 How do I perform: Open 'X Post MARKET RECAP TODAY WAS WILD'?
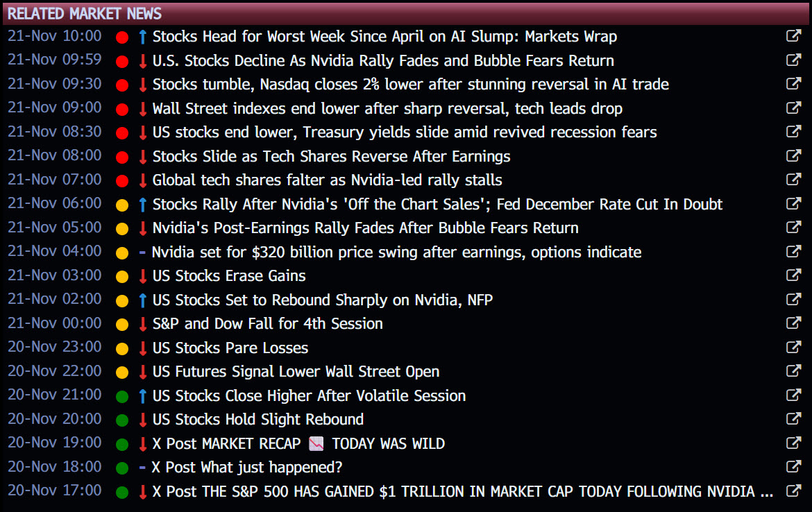click(298, 444)
